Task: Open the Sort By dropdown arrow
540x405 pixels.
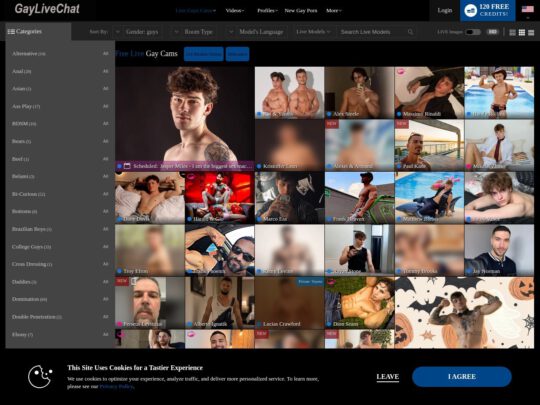Action: click(x=118, y=32)
